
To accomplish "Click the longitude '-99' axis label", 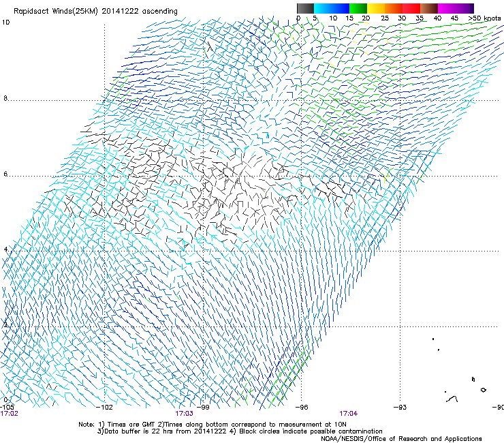I will (x=203, y=408).
